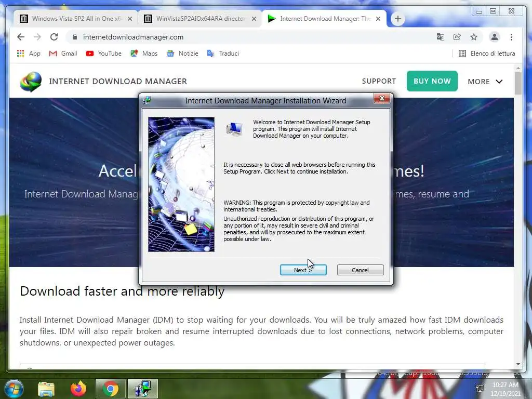The height and width of the screenshot is (399, 532).
Task: Close the WinVistaSP2AIOx64ARA tab
Action: tap(254, 19)
